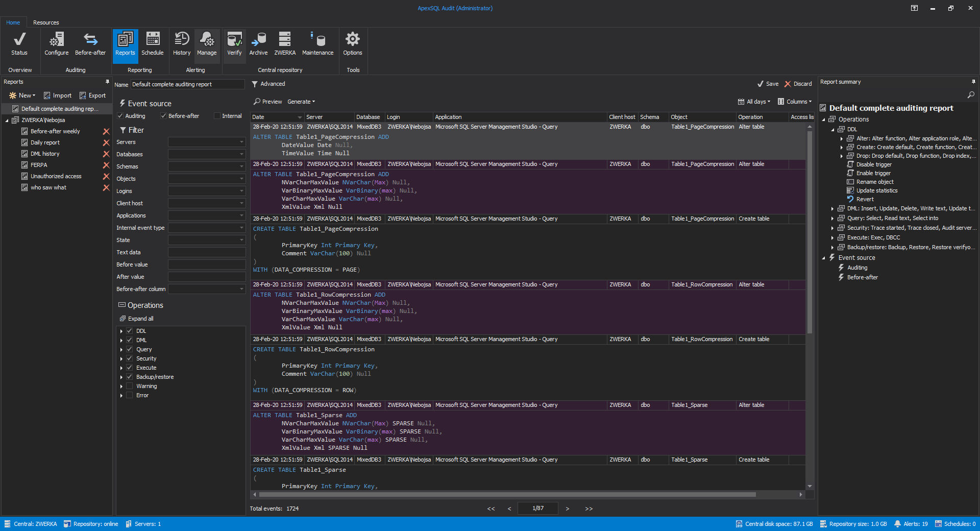Open the Schedule reporting icon
Screen dimensions: 980x531
click(153, 44)
